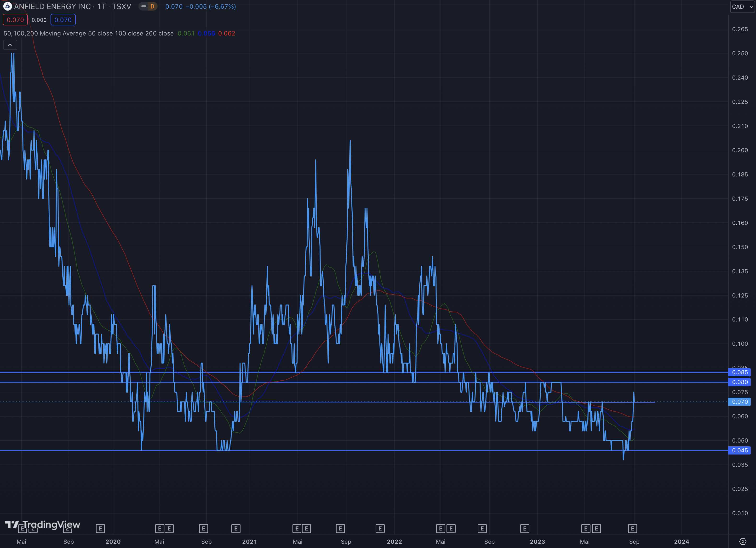
Task: Click the TradingView logo
Action: pos(42,524)
